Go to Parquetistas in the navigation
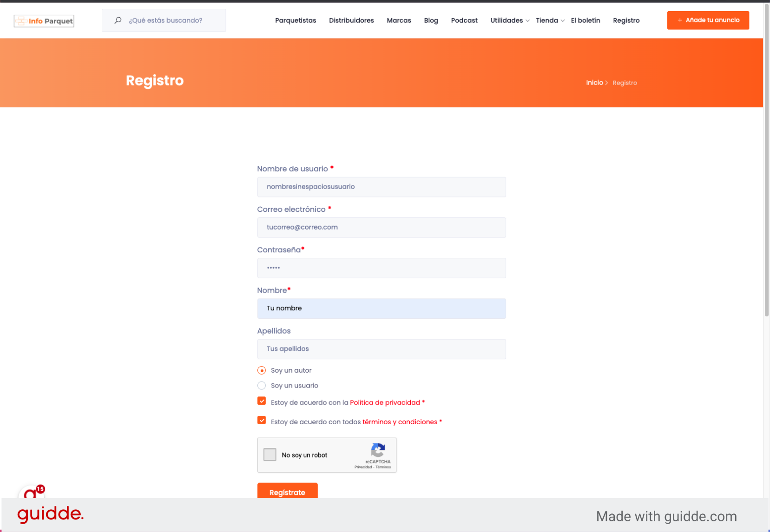 [296, 20]
